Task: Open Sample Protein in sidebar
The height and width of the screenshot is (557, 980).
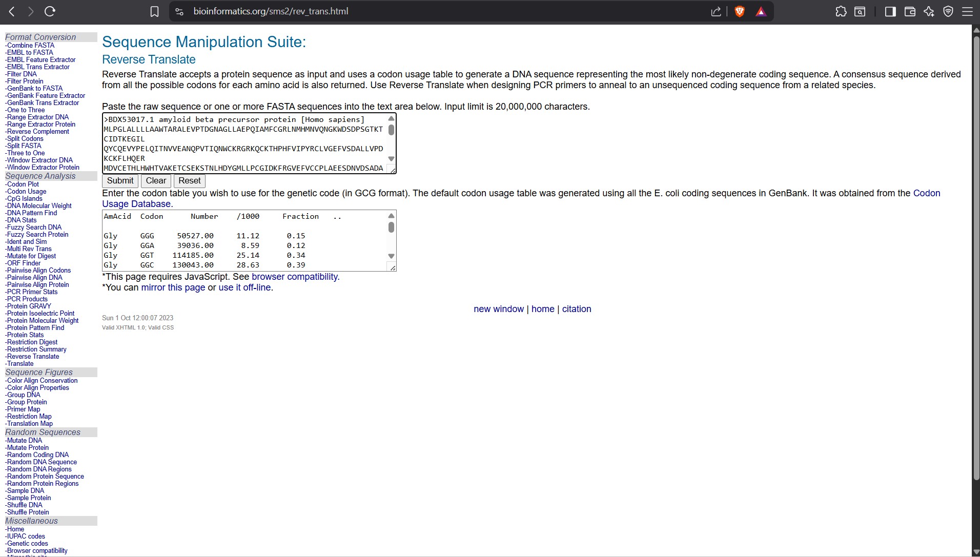Action: (29, 498)
